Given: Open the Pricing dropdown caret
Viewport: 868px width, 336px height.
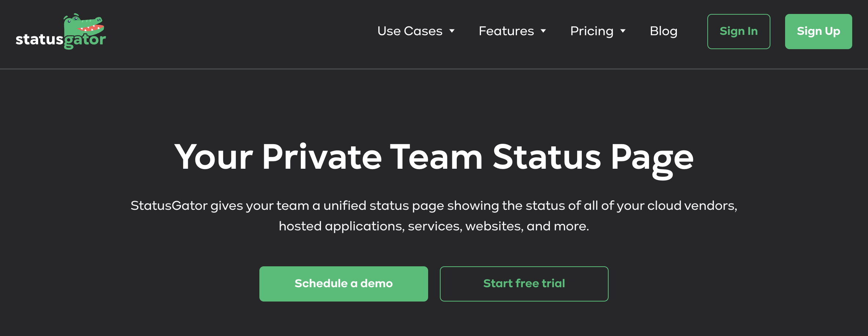Looking at the screenshot, I should pos(623,31).
